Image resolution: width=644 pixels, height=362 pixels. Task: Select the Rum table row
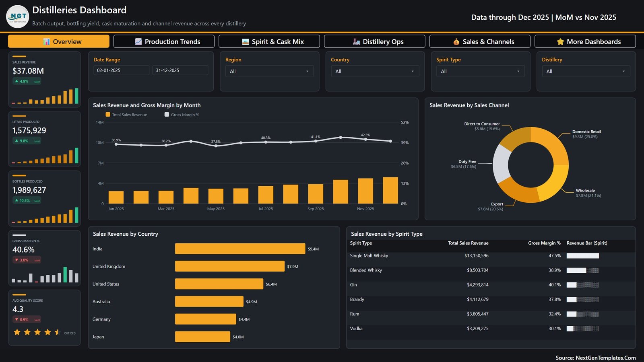point(491,314)
